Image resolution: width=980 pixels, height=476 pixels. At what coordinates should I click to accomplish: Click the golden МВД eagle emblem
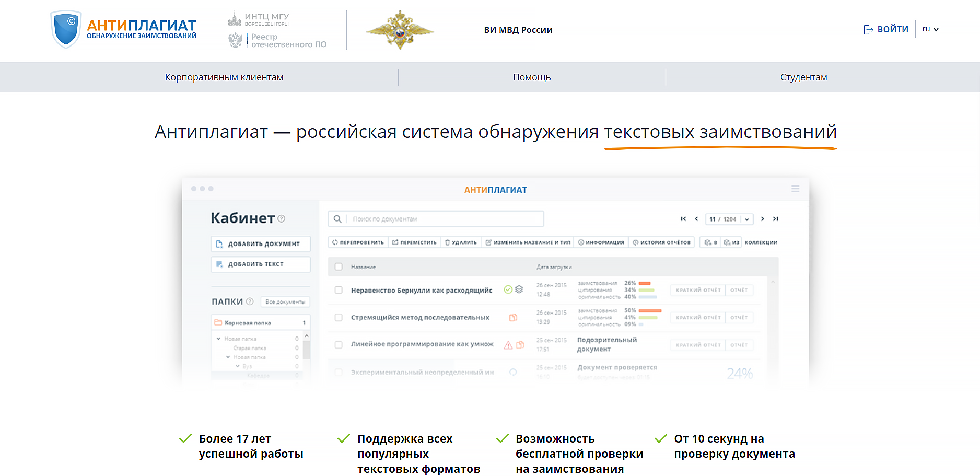tap(400, 30)
